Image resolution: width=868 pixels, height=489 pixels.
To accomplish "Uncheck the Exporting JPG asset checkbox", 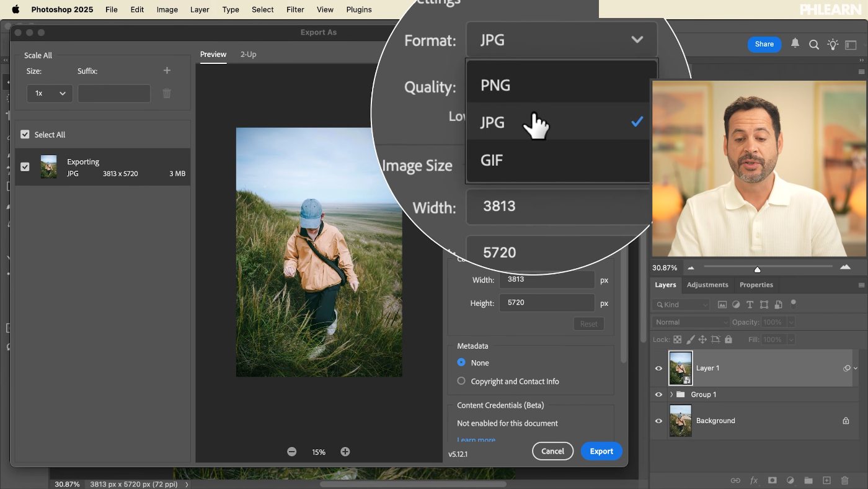I will coord(25,167).
